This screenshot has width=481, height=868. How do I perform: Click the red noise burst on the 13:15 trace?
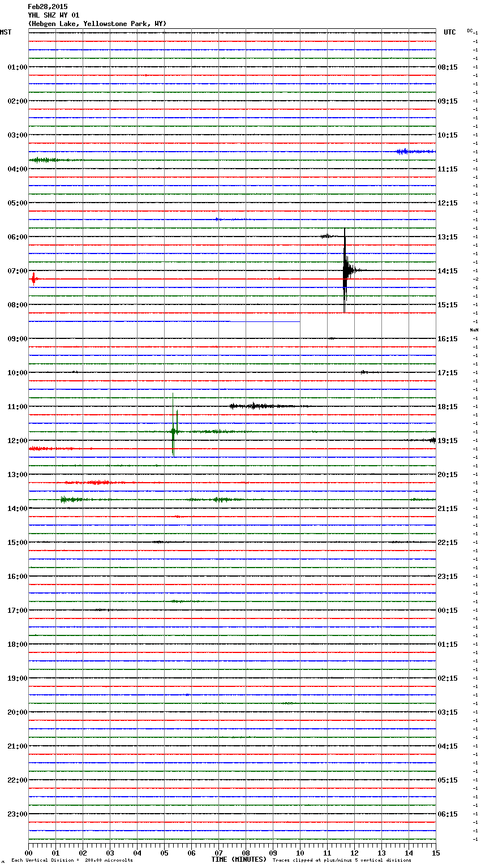pyautogui.click(x=96, y=483)
